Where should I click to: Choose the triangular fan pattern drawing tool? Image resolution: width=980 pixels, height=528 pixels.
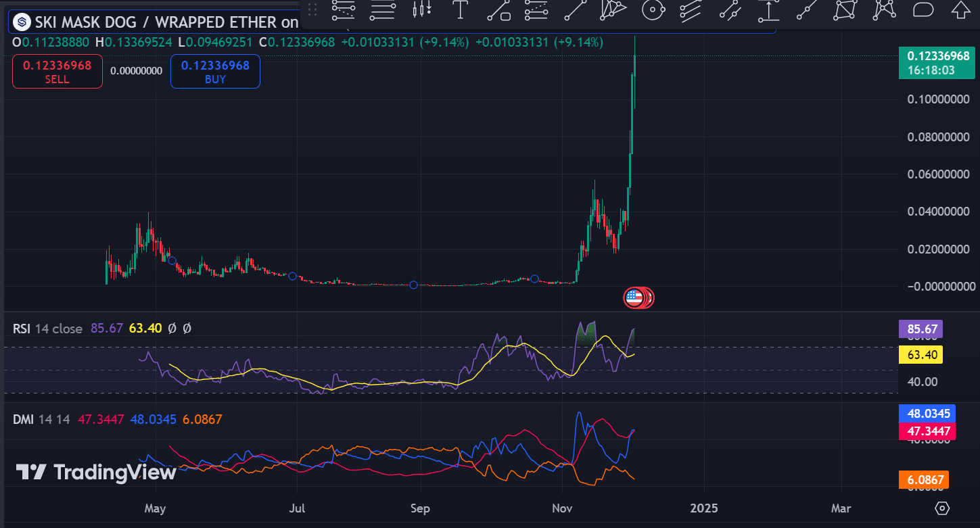click(614, 9)
